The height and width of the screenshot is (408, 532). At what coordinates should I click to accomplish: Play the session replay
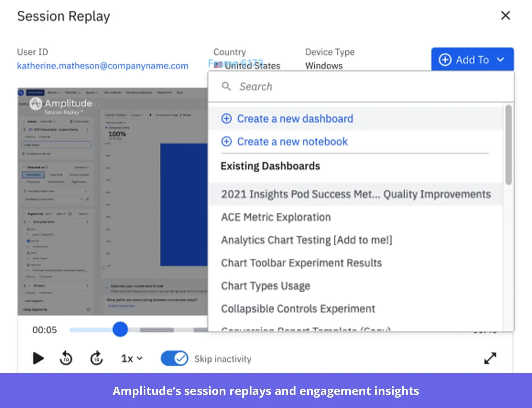[38, 358]
